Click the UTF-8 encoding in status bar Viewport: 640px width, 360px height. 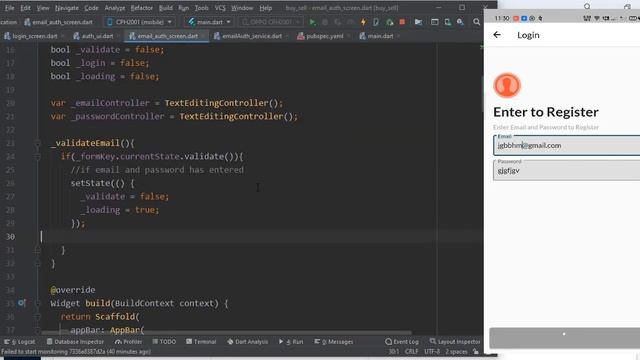432,351
